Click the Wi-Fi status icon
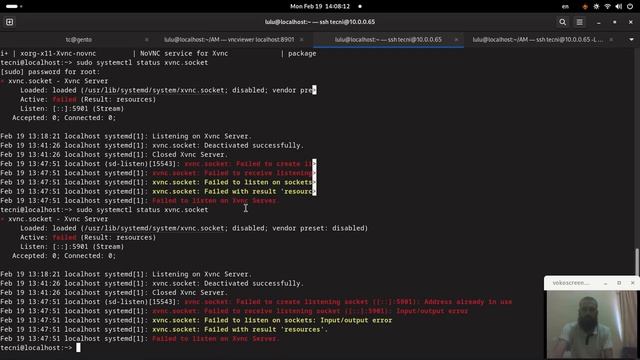 607,7
